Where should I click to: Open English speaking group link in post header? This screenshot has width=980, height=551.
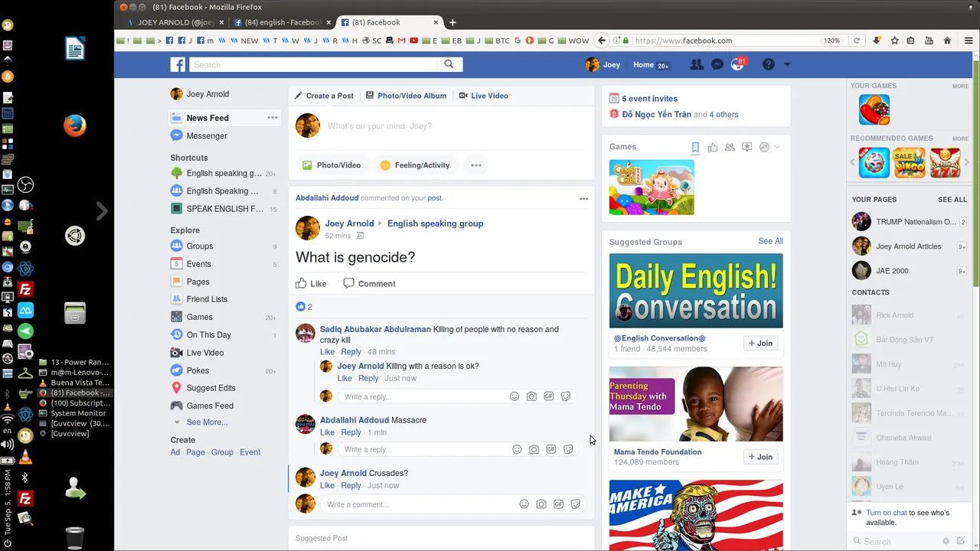pos(435,223)
